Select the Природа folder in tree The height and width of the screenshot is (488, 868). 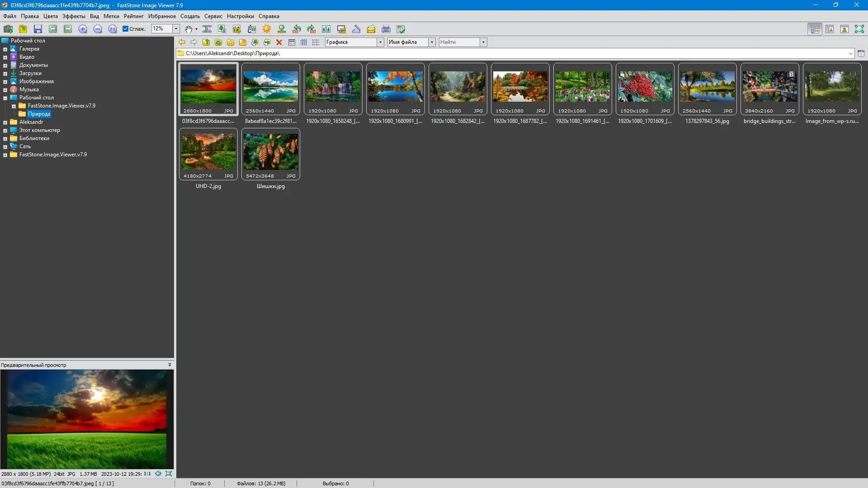point(39,114)
